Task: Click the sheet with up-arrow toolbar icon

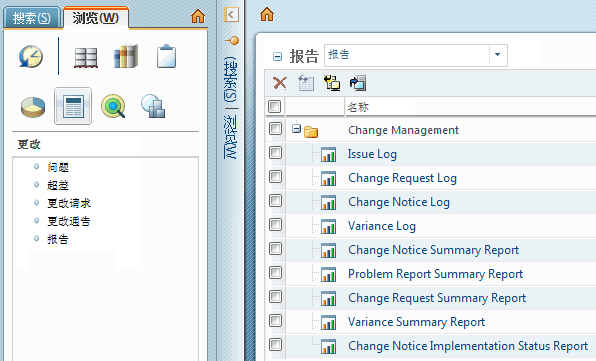Action: pyautogui.click(x=306, y=83)
